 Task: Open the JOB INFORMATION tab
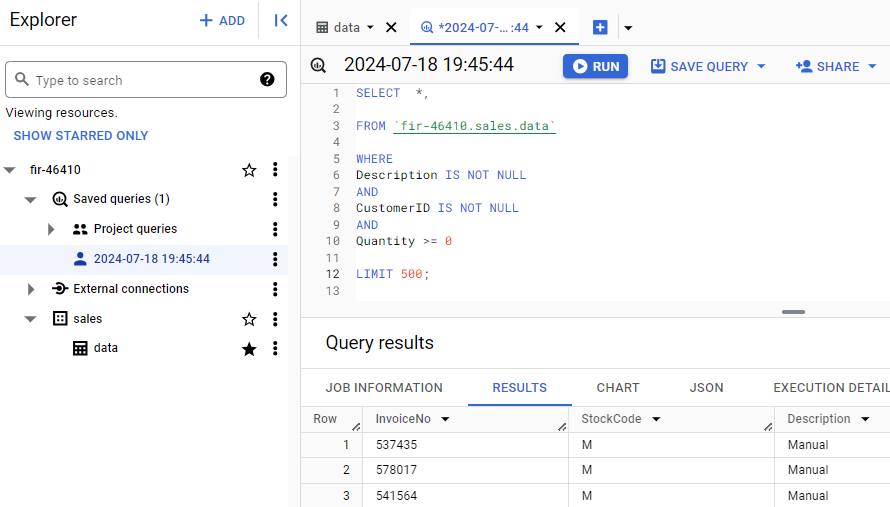[384, 388]
